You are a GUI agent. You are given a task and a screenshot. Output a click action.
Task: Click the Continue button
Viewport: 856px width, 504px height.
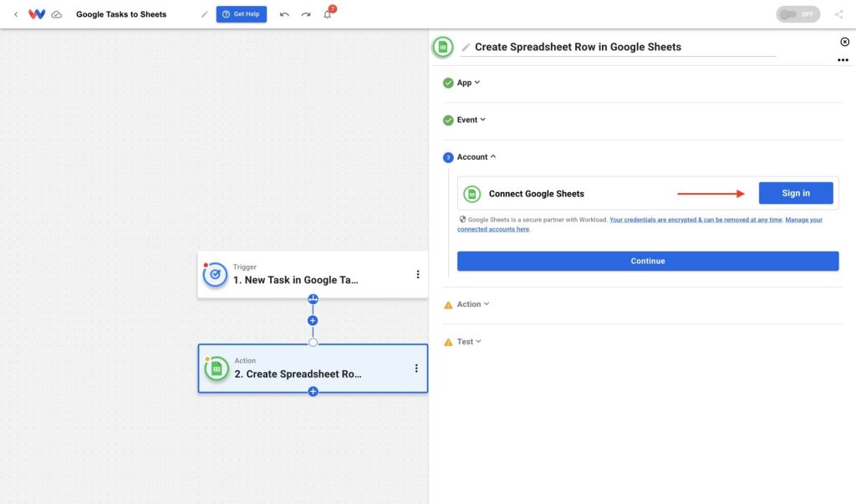point(648,261)
